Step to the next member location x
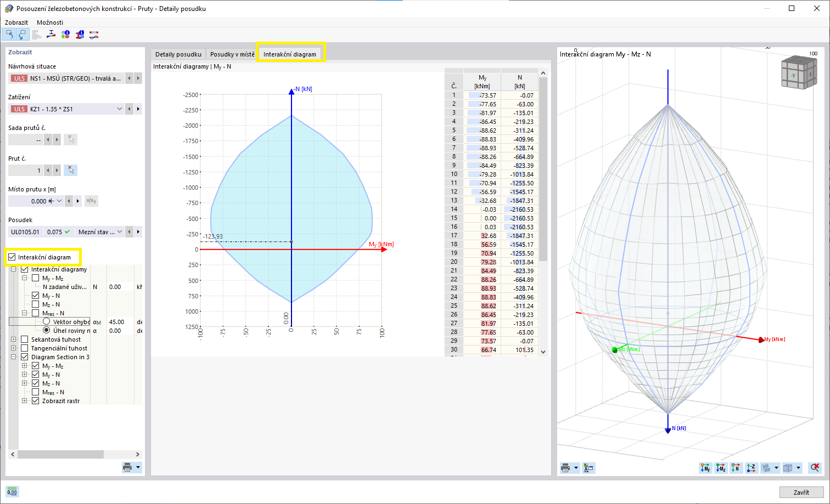 point(78,201)
